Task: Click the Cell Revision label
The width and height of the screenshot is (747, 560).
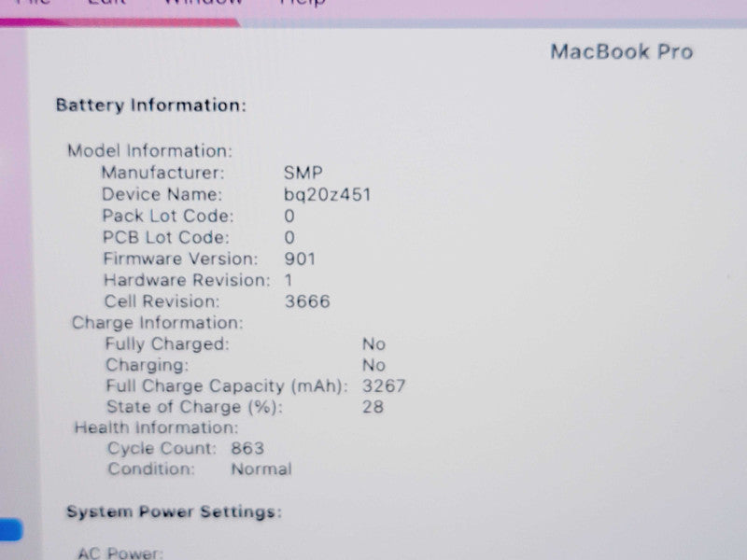Action: (x=162, y=301)
